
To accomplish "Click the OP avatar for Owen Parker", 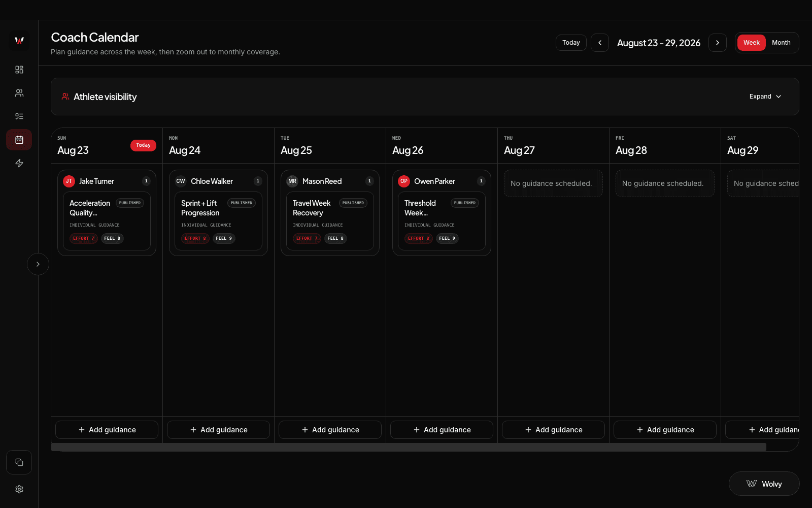I will point(404,181).
